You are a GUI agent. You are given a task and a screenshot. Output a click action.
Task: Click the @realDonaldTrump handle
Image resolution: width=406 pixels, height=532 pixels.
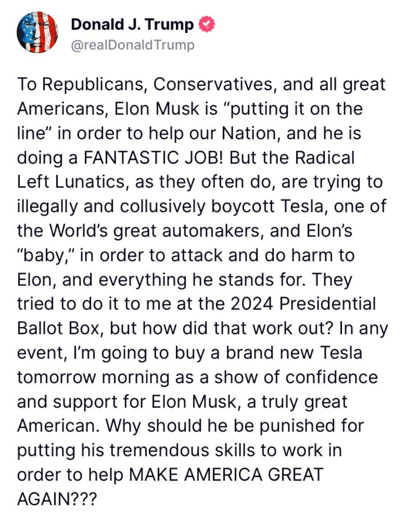(x=133, y=45)
